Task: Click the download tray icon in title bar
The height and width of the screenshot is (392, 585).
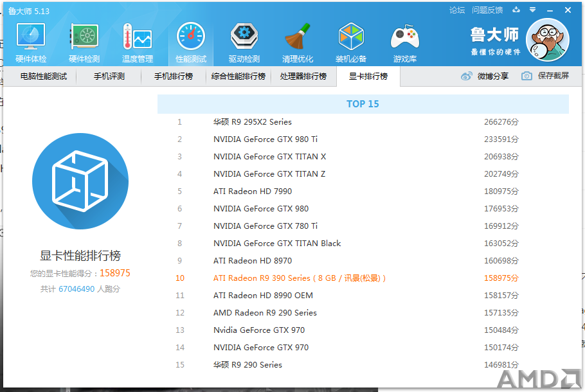Action: point(516,10)
